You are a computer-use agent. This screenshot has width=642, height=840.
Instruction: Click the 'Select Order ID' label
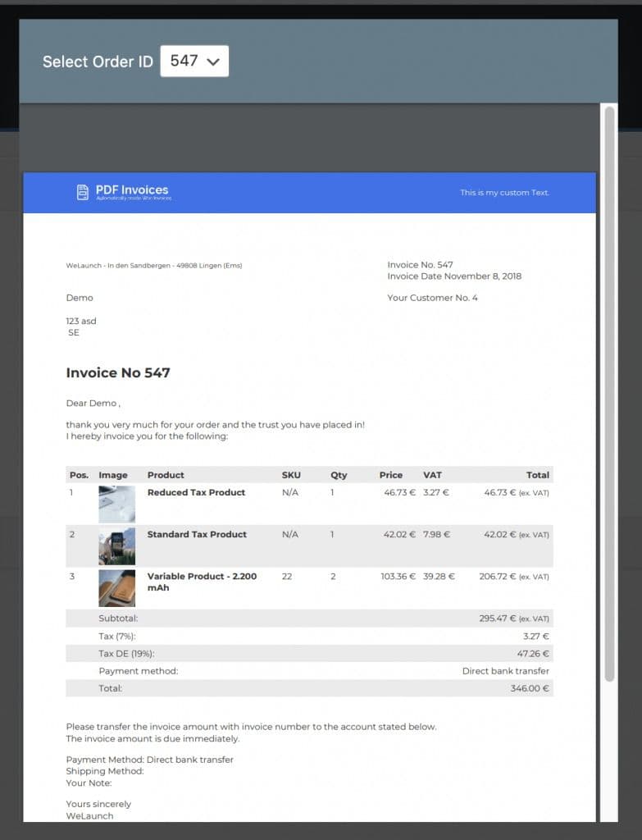pos(98,62)
